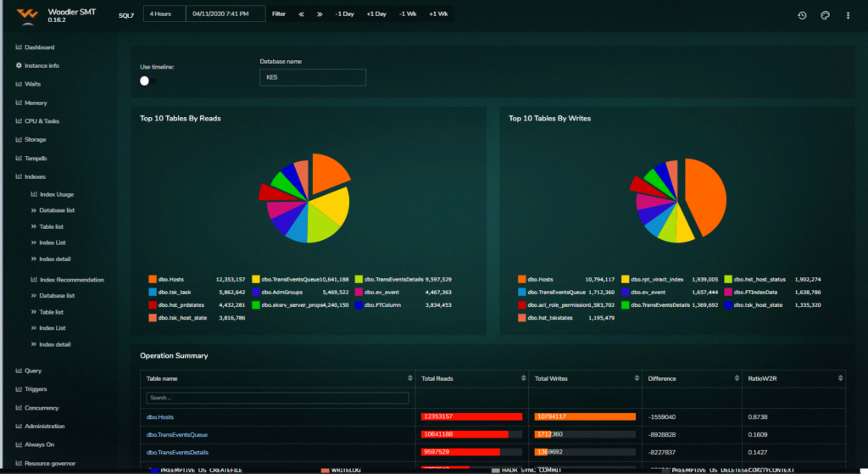The height and width of the screenshot is (474, 868).
Task: Click the Database name input field
Action: click(x=312, y=77)
